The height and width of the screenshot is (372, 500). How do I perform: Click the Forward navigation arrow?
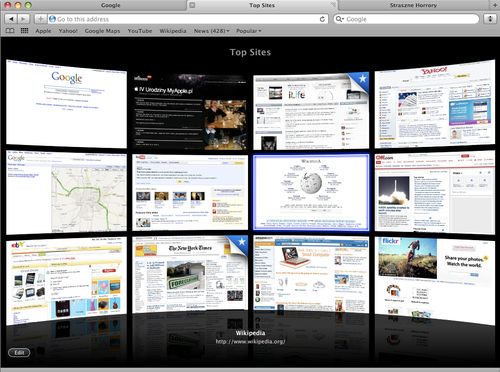pyautogui.click(x=23, y=19)
